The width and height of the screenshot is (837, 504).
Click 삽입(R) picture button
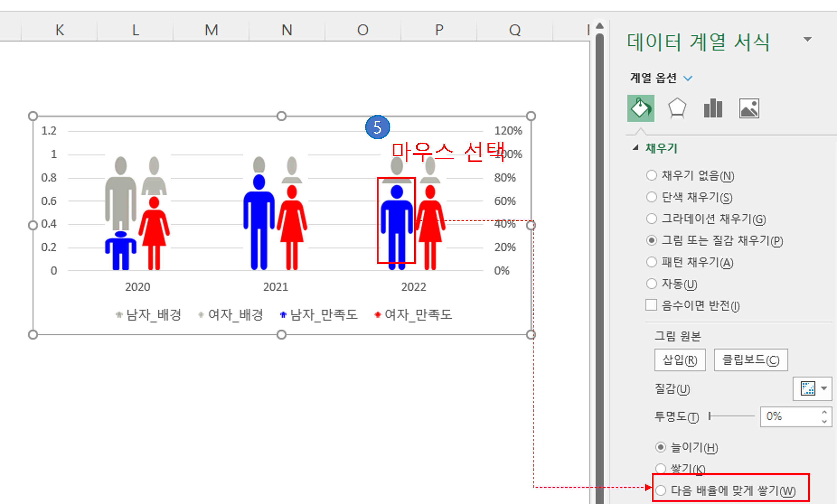click(680, 360)
